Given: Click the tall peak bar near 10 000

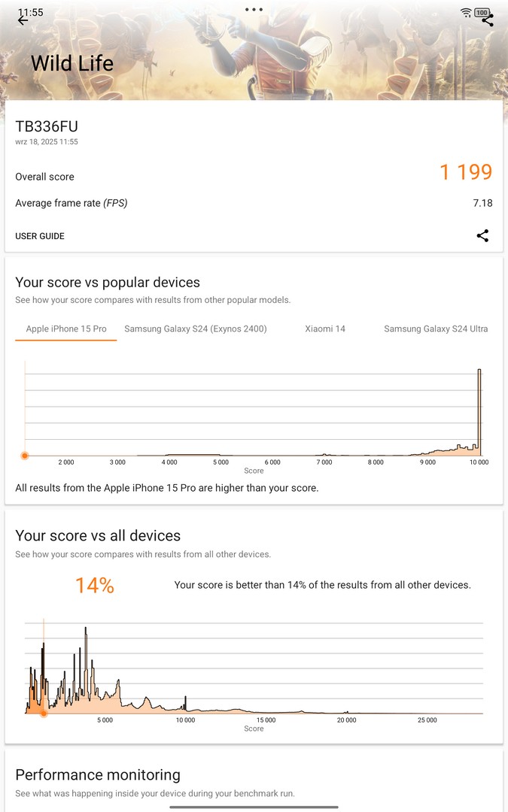Looking at the screenshot, I should coord(479,412).
